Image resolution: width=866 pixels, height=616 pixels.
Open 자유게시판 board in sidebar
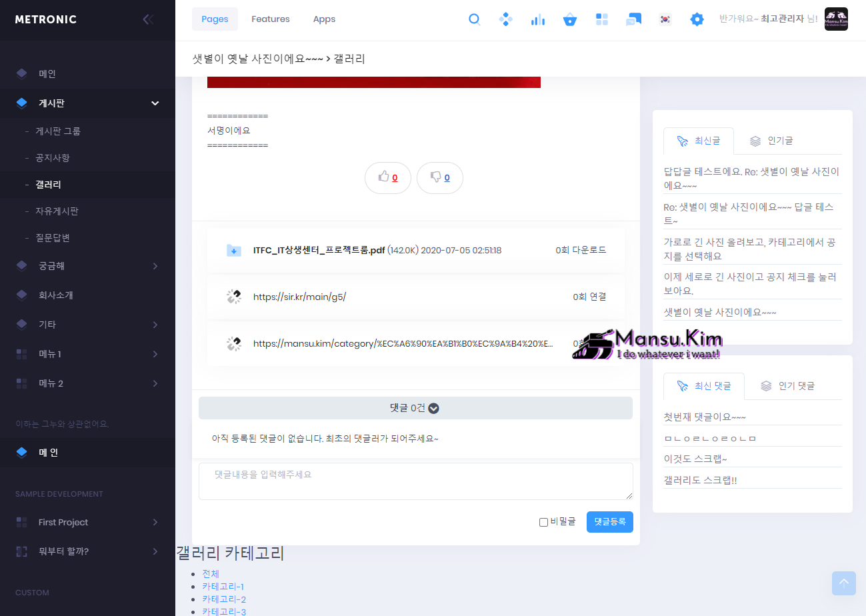pos(57,211)
